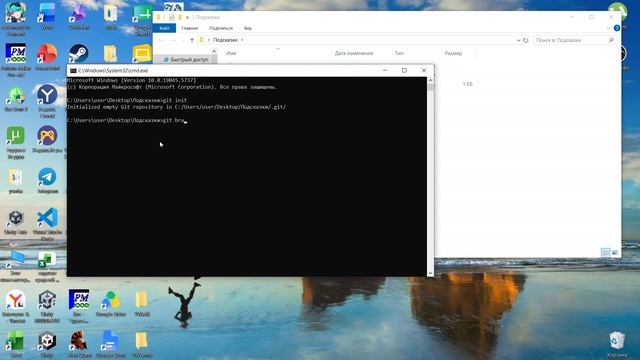The height and width of the screenshot is (360, 640).
Task: Open the Unity Hub desktop shortcut
Action: [x=16, y=218]
